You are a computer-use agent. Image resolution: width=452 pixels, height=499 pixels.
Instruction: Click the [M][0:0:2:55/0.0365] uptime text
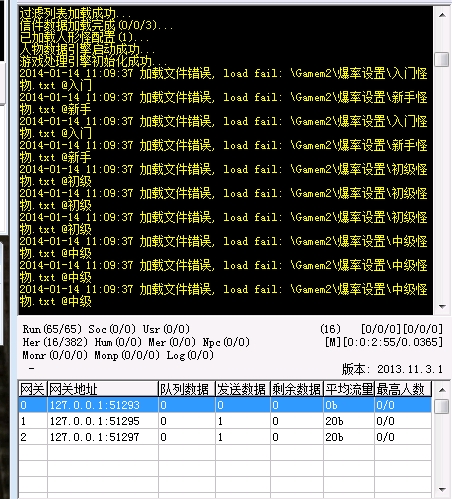384,342
